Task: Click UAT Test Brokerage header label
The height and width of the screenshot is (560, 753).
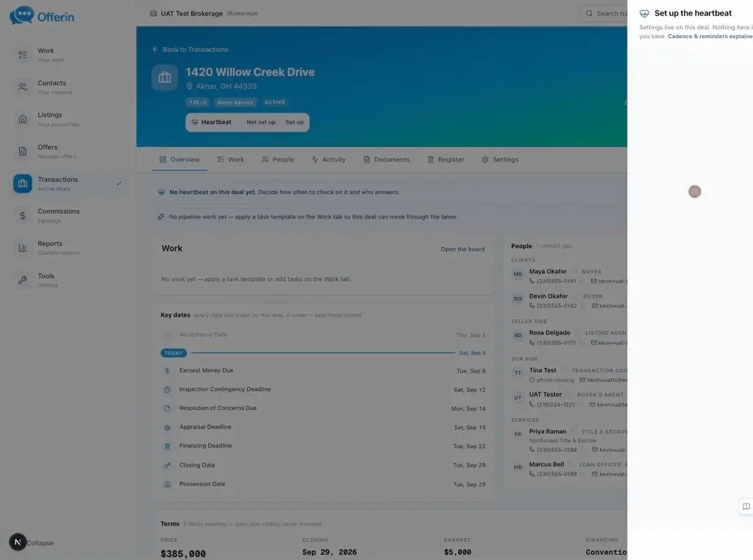Action: [192, 13]
